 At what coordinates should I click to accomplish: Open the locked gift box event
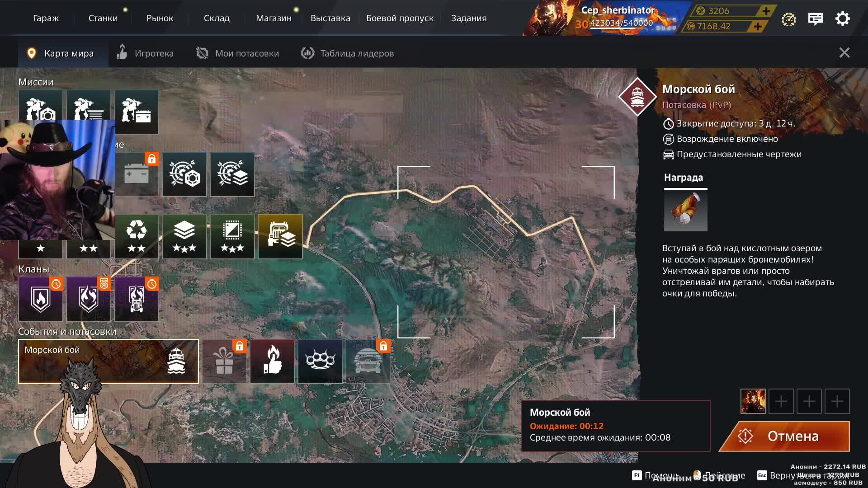coord(224,361)
